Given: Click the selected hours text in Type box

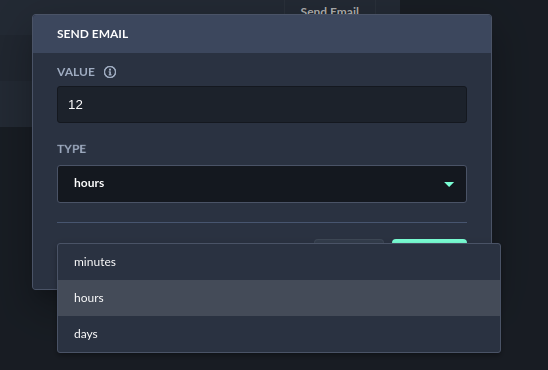Looking at the screenshot, I should pyautogui.click(x=89, y=183).
